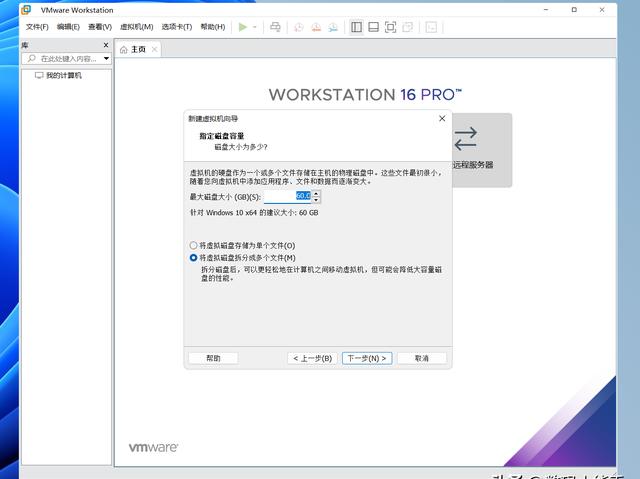Click the Unity mode toolbar icon
Screen dimensions: 640x479
407,27
